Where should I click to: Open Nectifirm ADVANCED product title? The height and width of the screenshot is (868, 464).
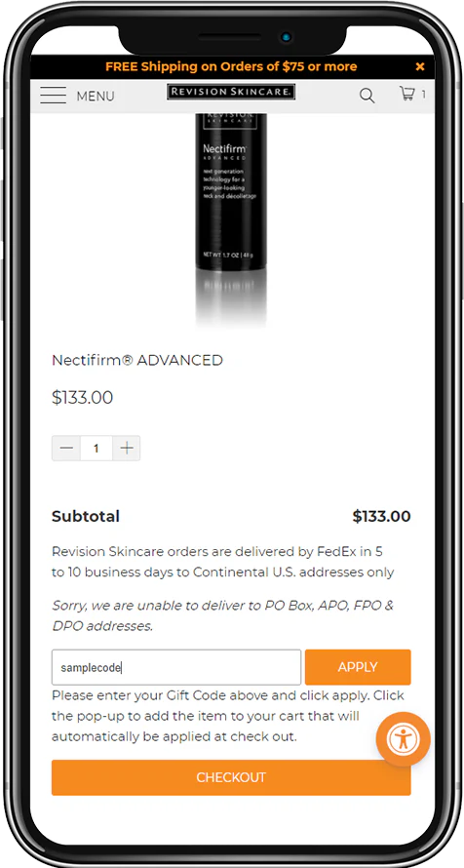coord(137,361)
